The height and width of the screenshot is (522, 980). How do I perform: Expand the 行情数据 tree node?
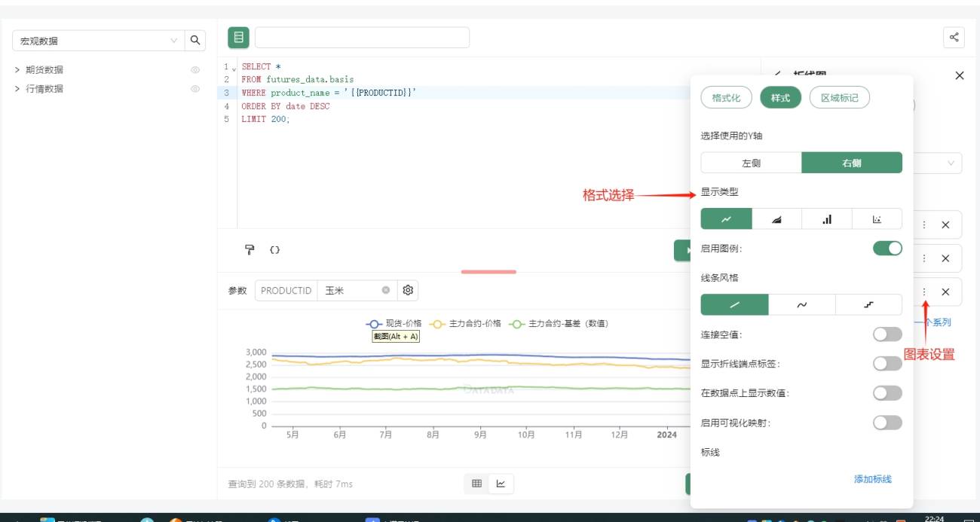point(17,89)
